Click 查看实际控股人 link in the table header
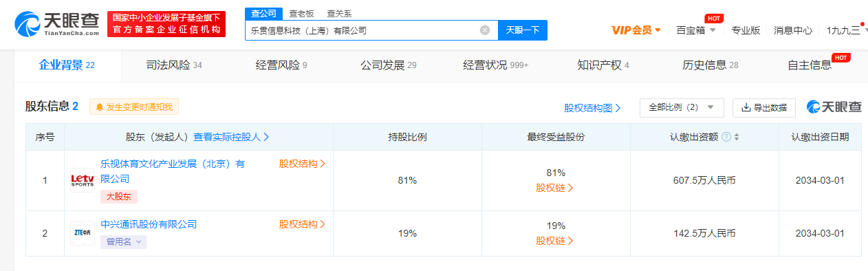Image resolution: width=868 pixels, height=271 pixels. (x=231, y=137)
